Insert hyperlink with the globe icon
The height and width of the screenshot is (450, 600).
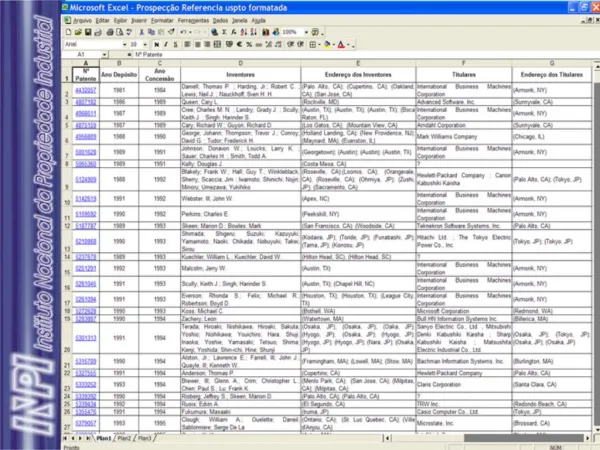pos(214,32)
